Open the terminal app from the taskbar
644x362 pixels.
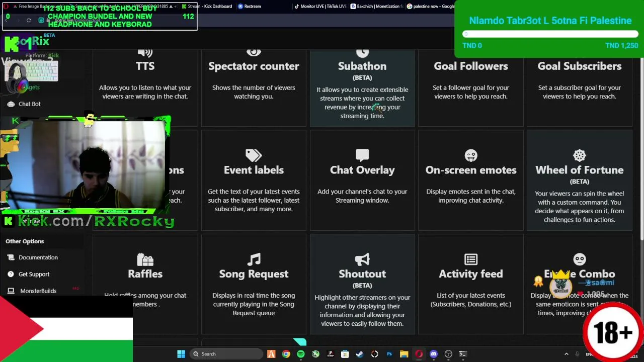(463, 354)
